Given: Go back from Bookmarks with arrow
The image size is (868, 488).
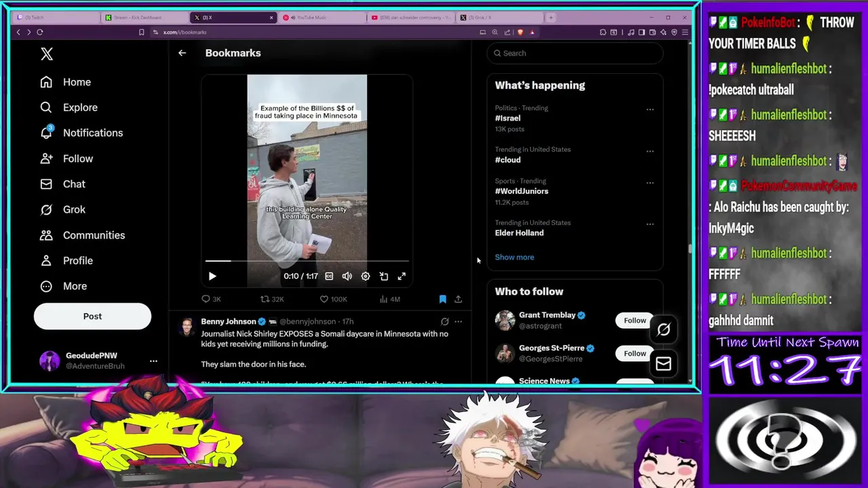Looking at the screenshot, I should click(x=182, y=53).
